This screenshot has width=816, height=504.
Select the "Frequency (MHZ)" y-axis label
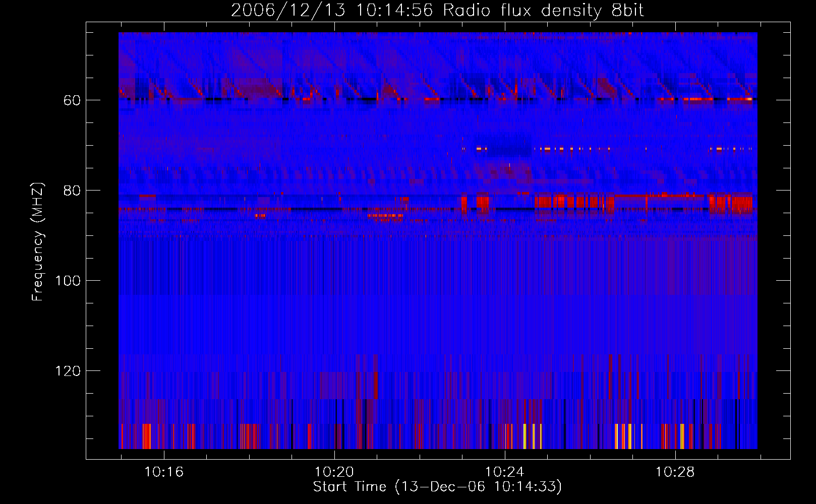pos(38,241)
